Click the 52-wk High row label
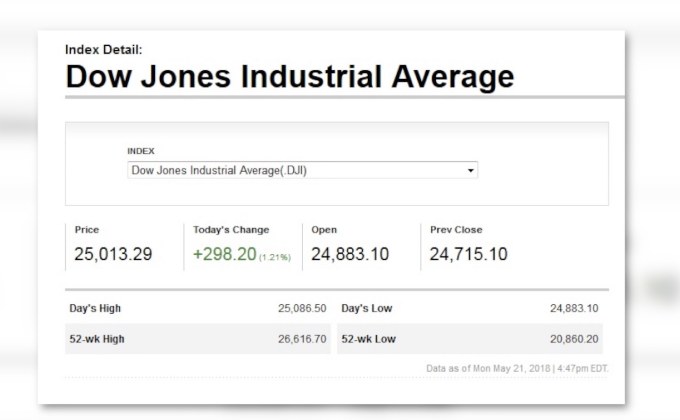This screenshot has width=680, height=420. [97, 339]
